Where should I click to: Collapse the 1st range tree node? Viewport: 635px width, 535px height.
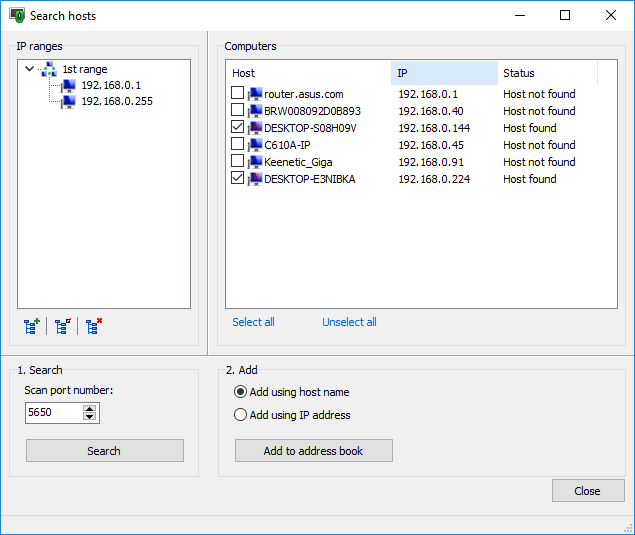pos(29,69)
